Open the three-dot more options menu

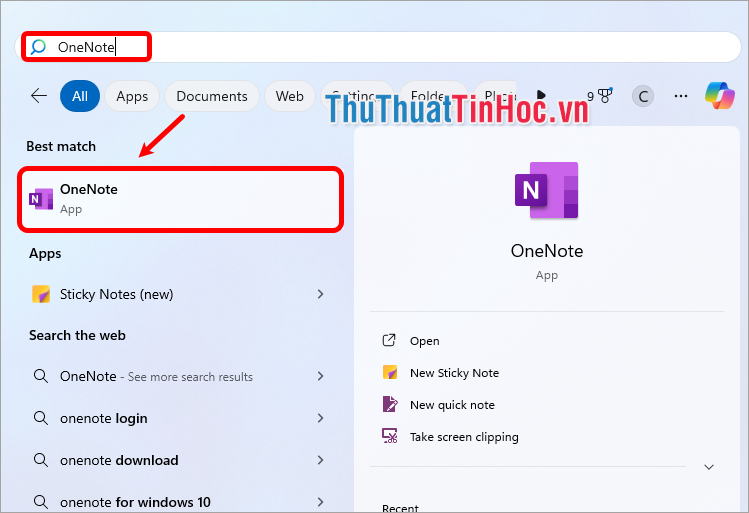(x=681, y=96)
